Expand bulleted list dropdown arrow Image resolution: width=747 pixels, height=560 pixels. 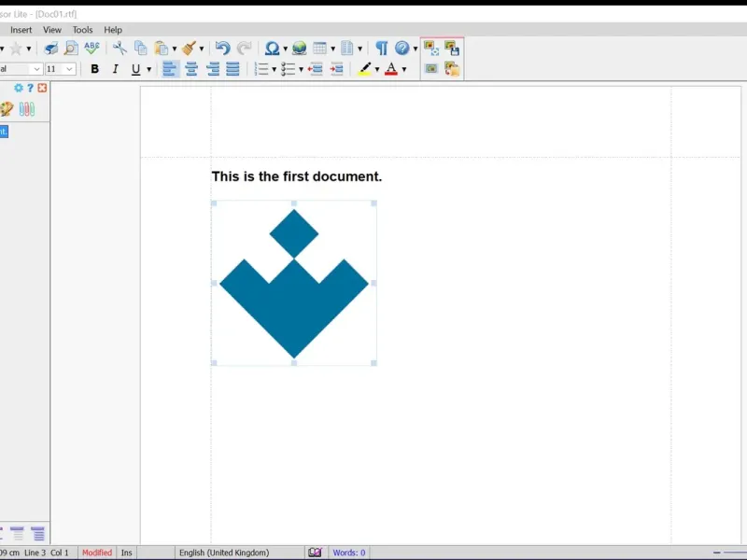[301, 69]
